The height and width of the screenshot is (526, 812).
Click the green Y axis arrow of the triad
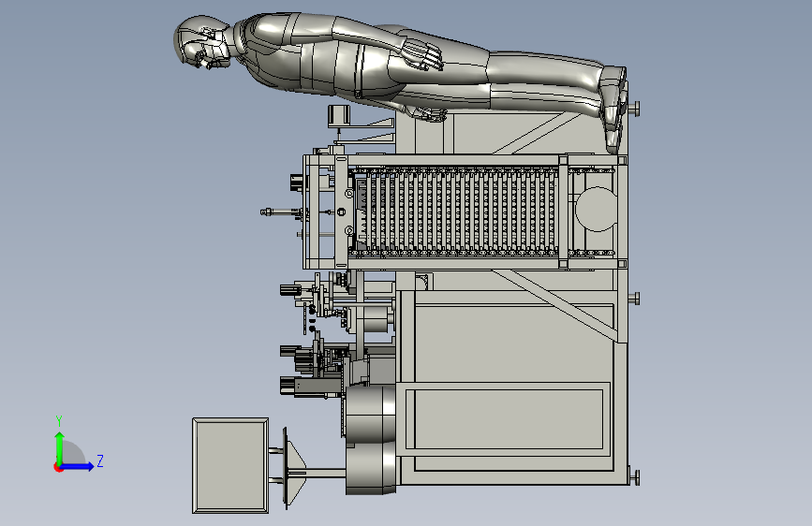click(x=60, y=447)
